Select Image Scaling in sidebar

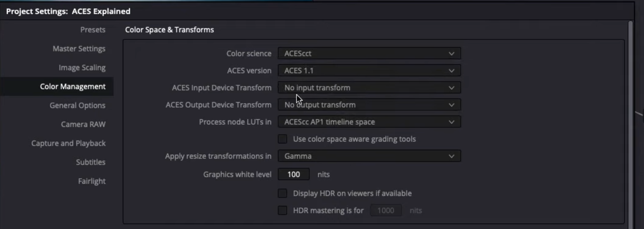pyautogui.click(x=82, y=67)
